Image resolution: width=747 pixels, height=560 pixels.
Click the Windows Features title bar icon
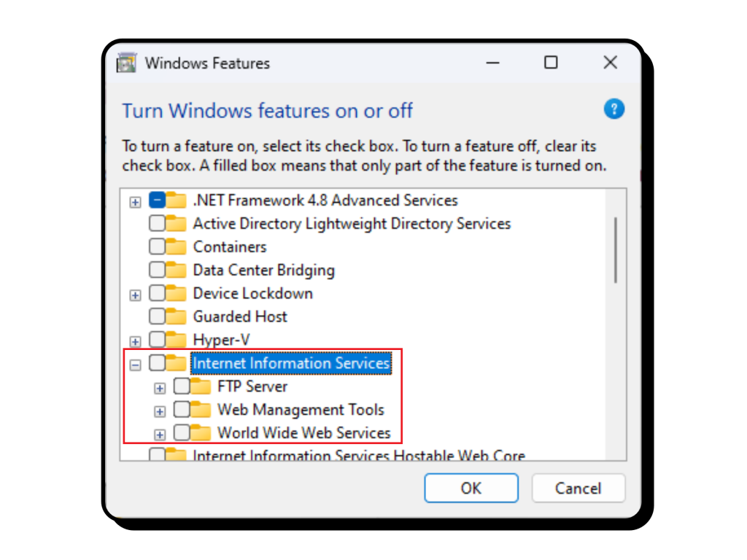(126, 63)
